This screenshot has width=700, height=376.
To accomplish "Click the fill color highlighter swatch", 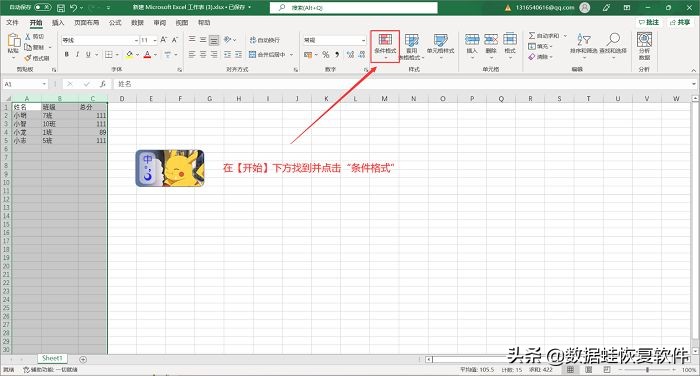I will click(129, 54).
